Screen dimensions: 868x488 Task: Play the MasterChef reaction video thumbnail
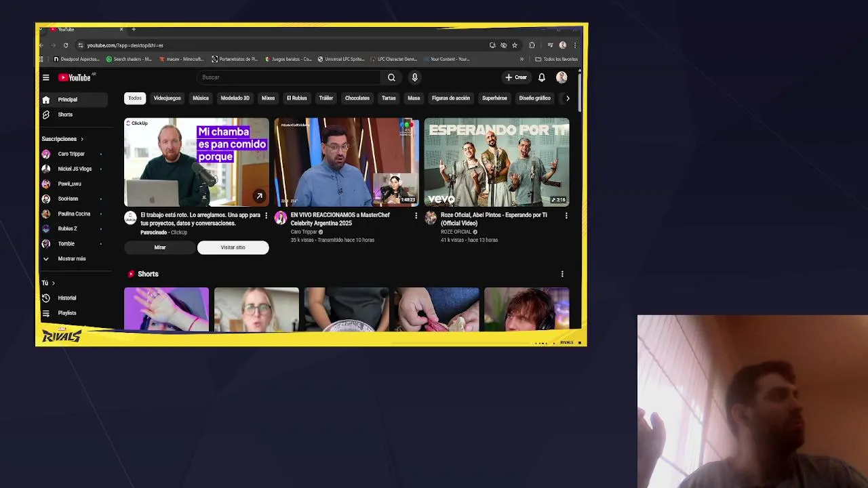click(347, 162)
